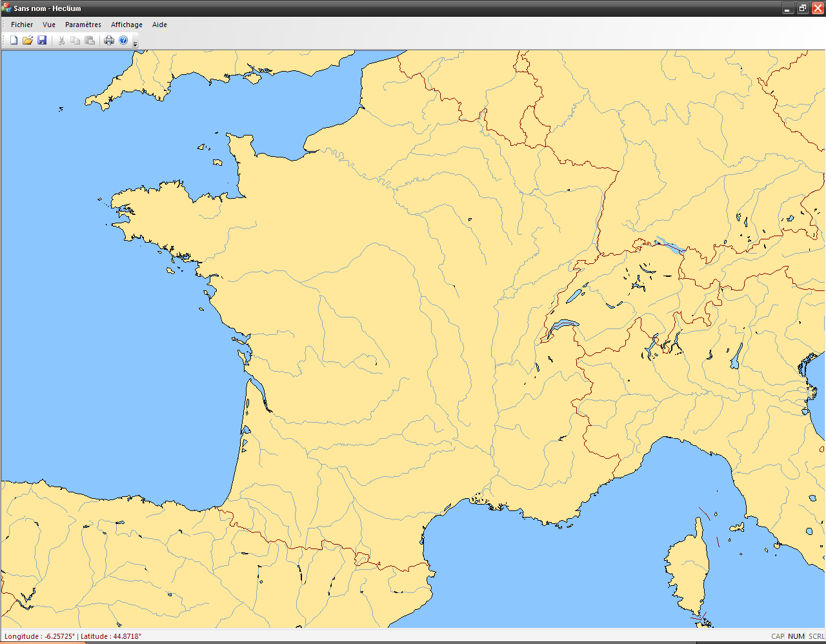Image resolution: width=826 pixels, height=644 pixels.
Task: Click the NUM indicator in status bar
Action: 796,636
